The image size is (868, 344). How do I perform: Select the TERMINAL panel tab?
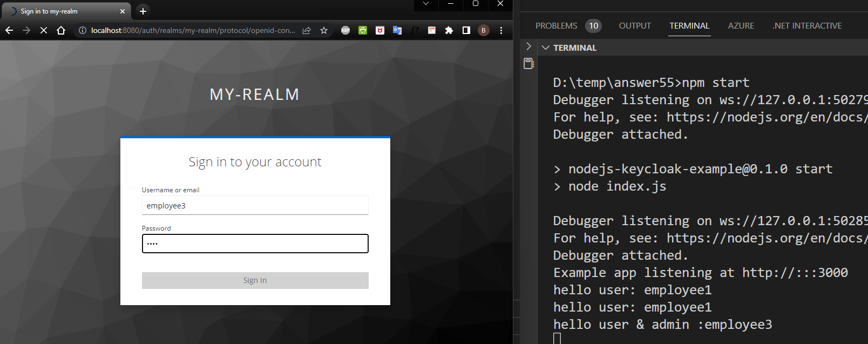[689, 26]
